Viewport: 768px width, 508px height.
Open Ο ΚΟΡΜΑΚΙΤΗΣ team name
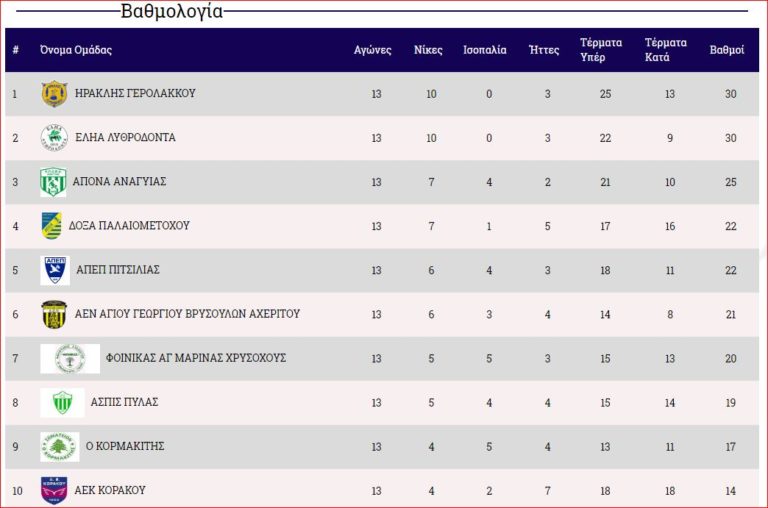tap(125, 446)
